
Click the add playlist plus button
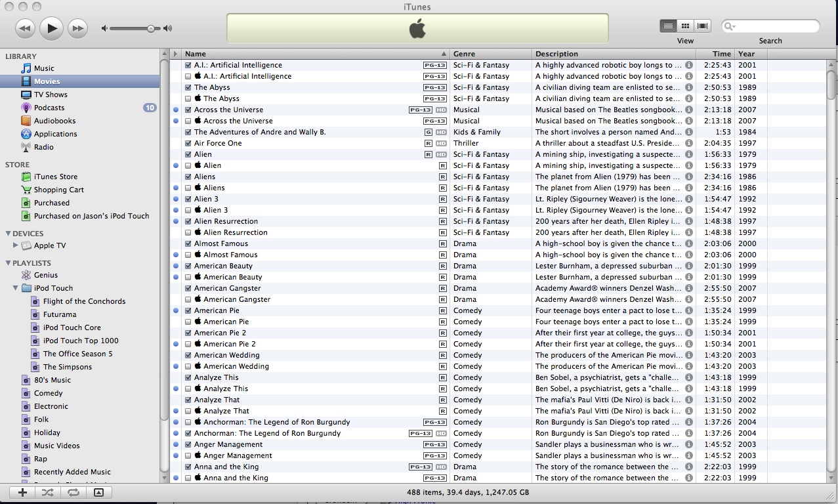22,492
